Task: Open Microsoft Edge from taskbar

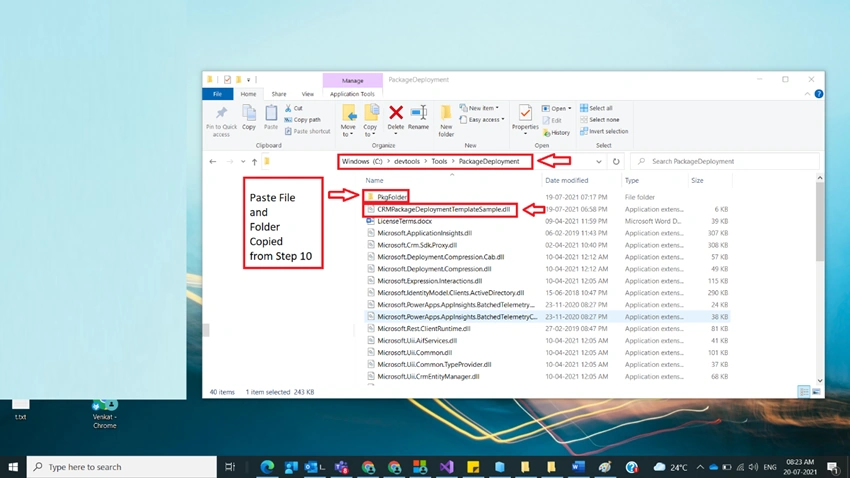Action: coord(267,467)
